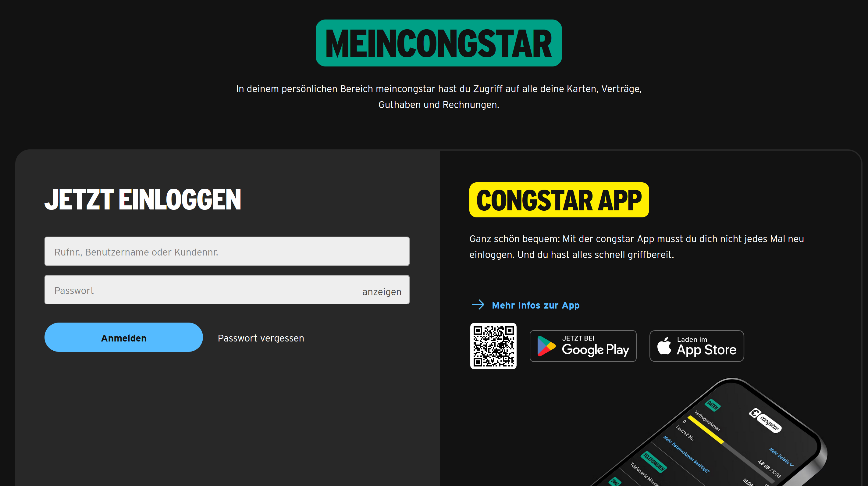Click JETZT EINLOGGEN section header

click(142, 200)
